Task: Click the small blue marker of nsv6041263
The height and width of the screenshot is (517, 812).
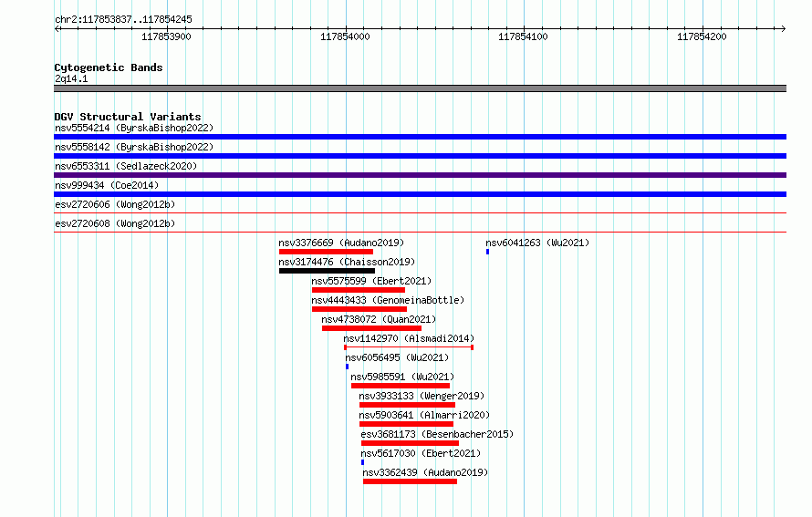Action: pos(487,252)
